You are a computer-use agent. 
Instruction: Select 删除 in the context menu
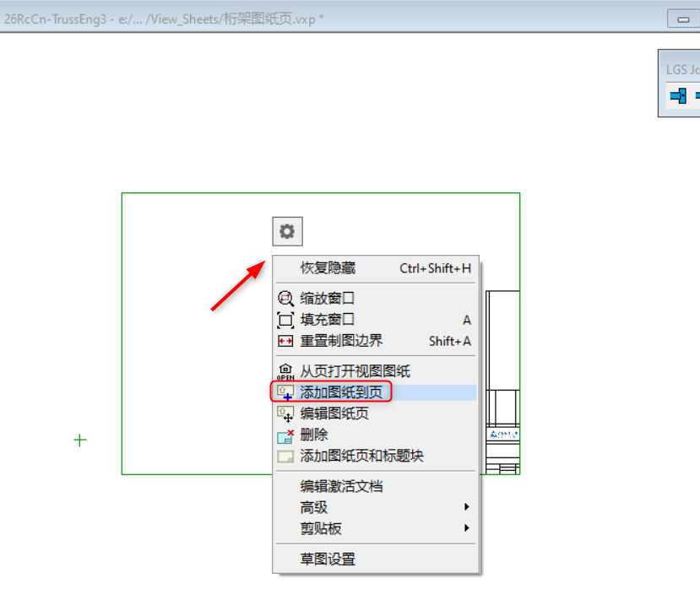click(x=376, y=435)
